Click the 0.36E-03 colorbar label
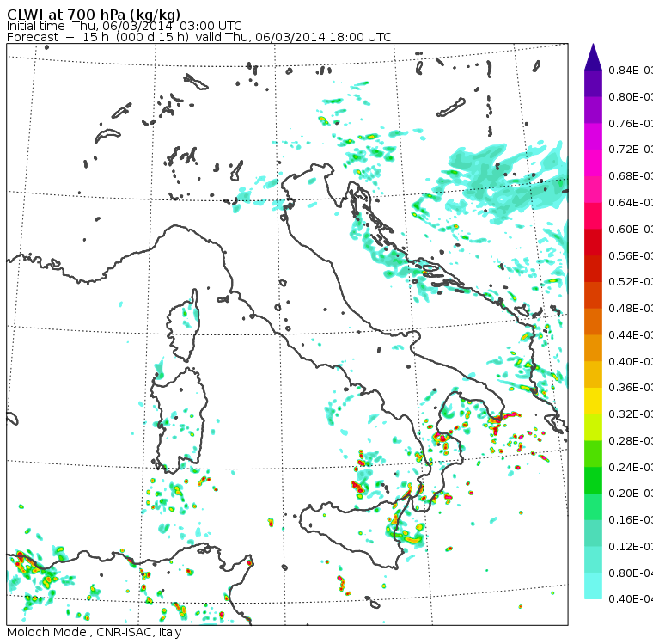653x644 pixels. [631, 388]
